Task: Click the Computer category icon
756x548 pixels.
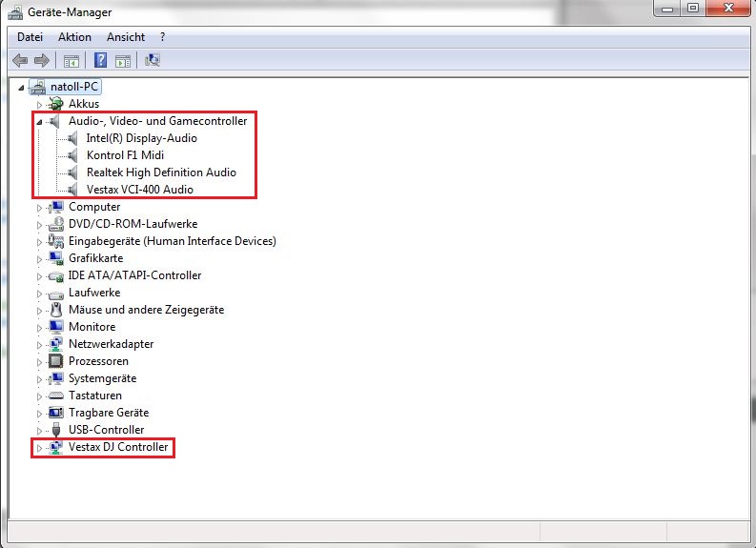Action: click(x=56, y=207)
